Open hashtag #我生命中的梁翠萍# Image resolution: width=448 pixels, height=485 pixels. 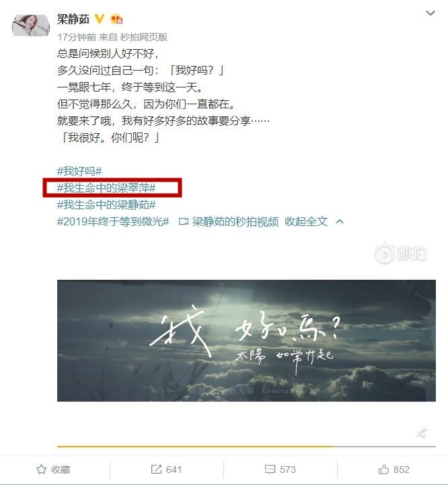click(x=106, y=188)
